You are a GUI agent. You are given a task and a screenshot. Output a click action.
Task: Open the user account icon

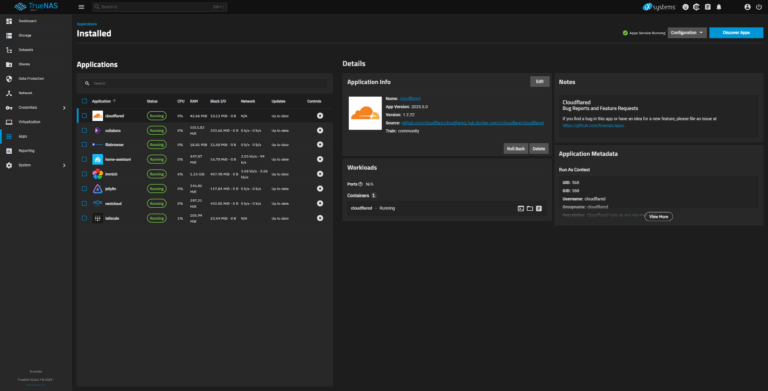point(747,7)
